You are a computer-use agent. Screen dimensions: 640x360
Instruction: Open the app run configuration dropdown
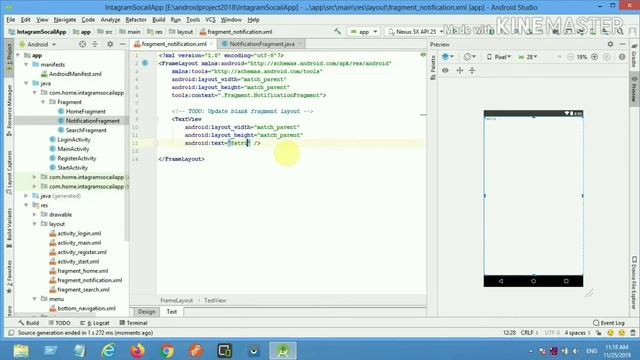(x=364, y=31)
